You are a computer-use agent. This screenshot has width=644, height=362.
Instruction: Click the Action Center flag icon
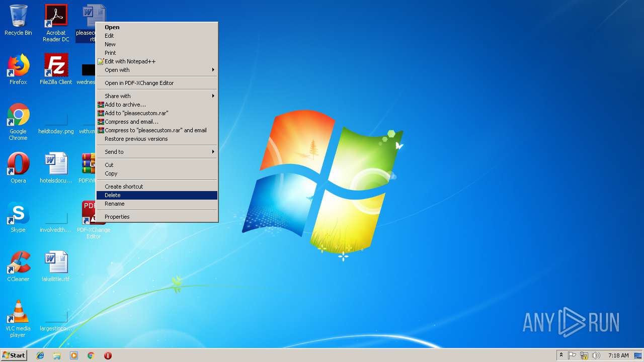572,355
